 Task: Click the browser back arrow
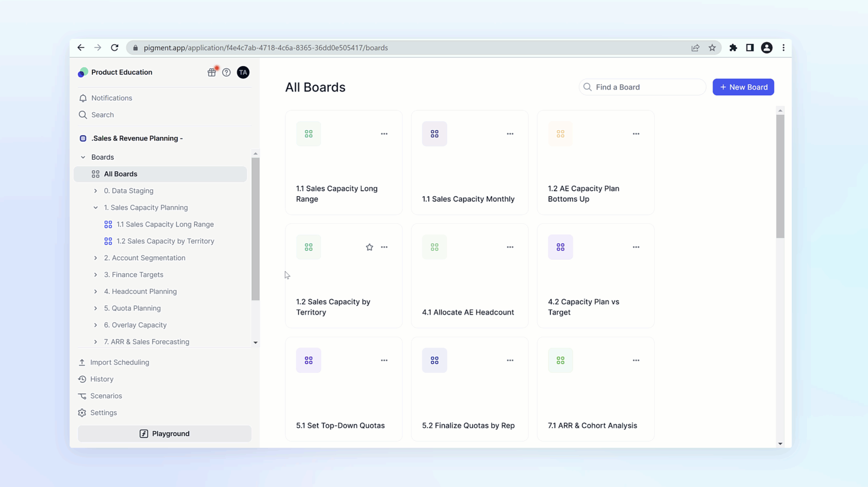(x=81, y=47)
